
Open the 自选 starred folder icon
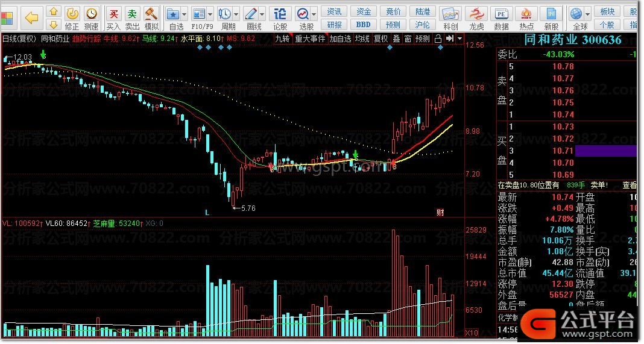click(173, 15)
